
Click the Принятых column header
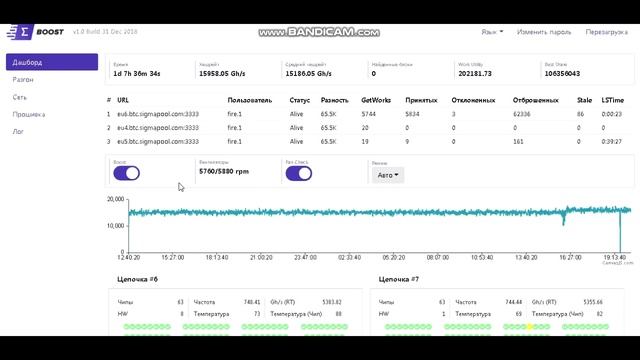[421, 100]
